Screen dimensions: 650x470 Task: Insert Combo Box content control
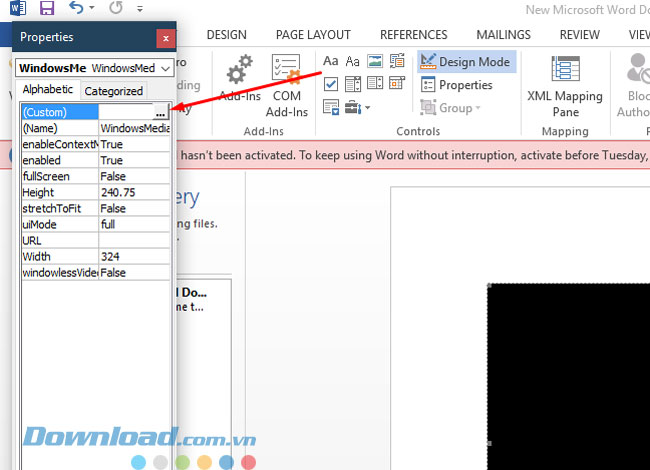[x=353, y=84]
